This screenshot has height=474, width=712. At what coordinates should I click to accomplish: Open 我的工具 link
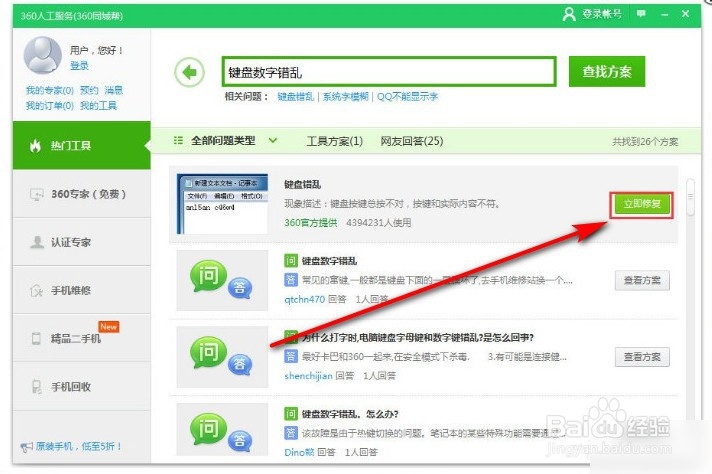pyautogui.click(x=99, y=106)
